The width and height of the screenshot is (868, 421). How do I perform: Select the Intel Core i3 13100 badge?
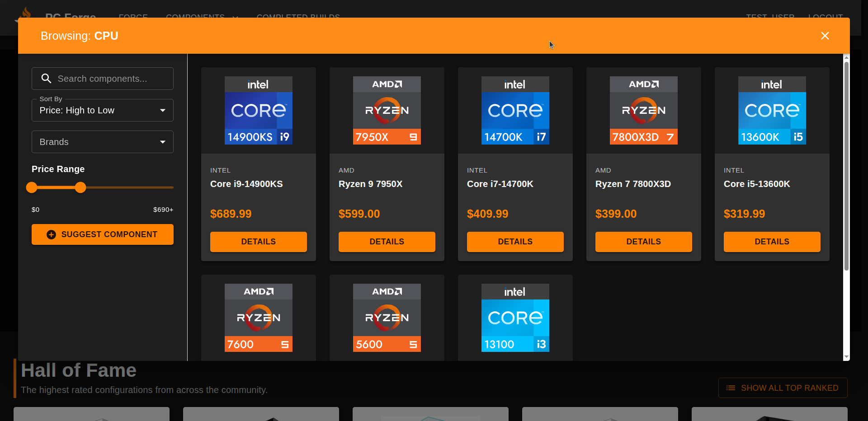point(515,318)
